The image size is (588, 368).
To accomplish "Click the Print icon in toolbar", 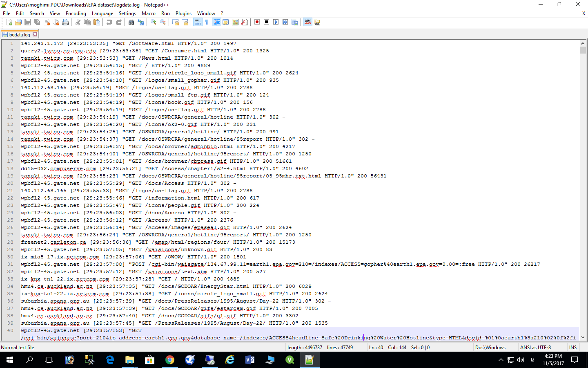I will (65, 22).
